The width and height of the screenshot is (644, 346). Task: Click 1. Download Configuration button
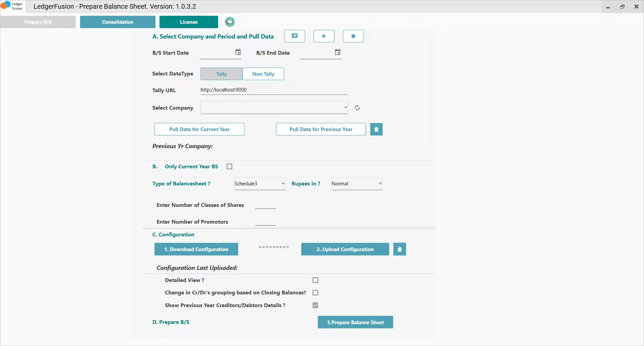click(196, 249)
